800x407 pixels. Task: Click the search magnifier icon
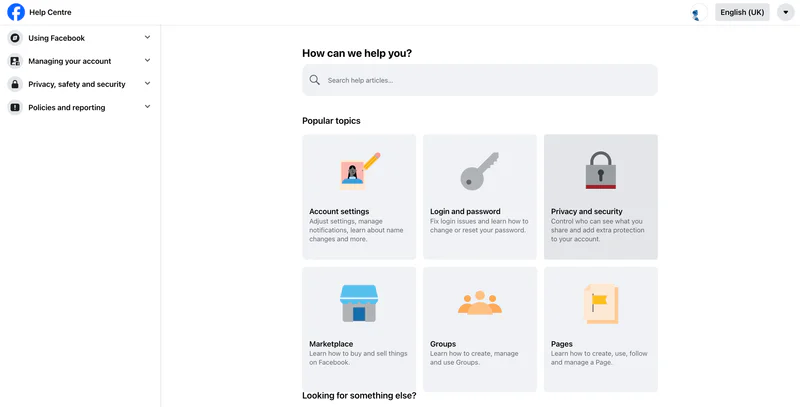click(315, 80)
